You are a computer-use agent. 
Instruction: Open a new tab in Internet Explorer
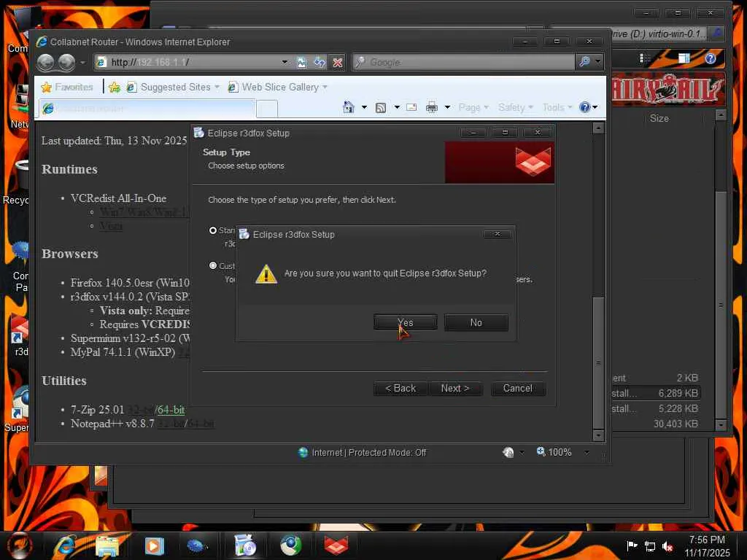tap(267, 109)
